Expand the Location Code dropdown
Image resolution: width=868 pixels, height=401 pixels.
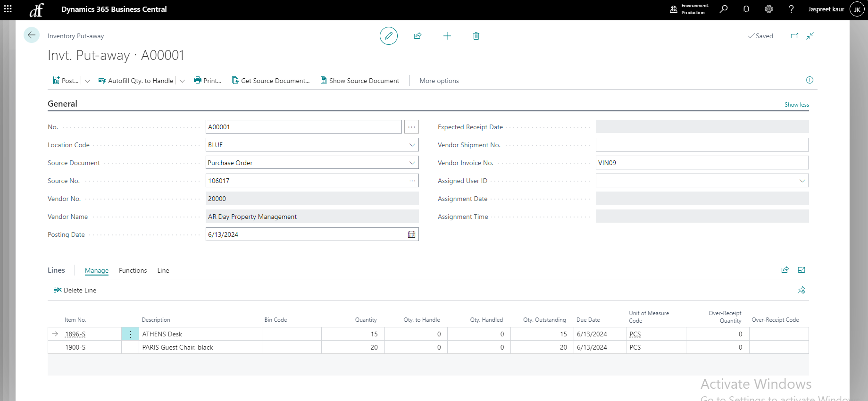(412, 145)
